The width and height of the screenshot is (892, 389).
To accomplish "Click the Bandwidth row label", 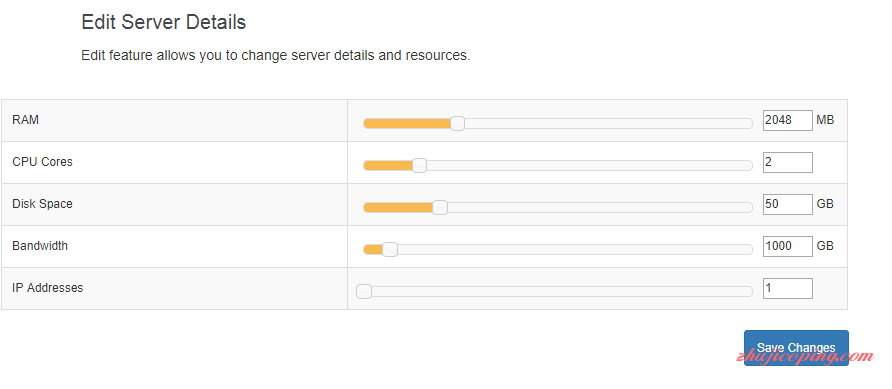I will pos(40,246).
